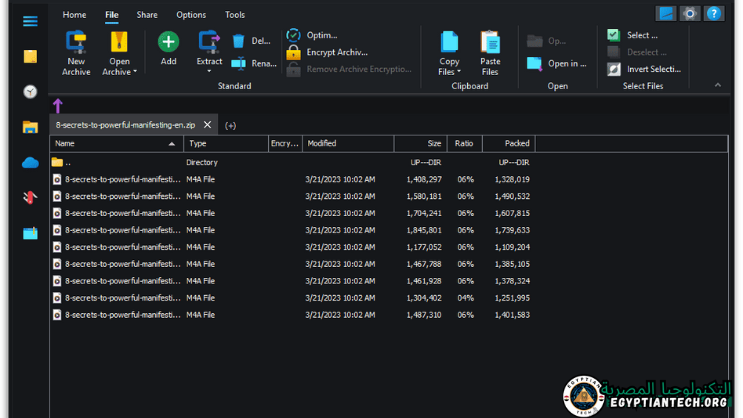Screen dimensions: 743x418
Task: Open the cloud storage sidebar icon
Action: click(x=30, y=162)
